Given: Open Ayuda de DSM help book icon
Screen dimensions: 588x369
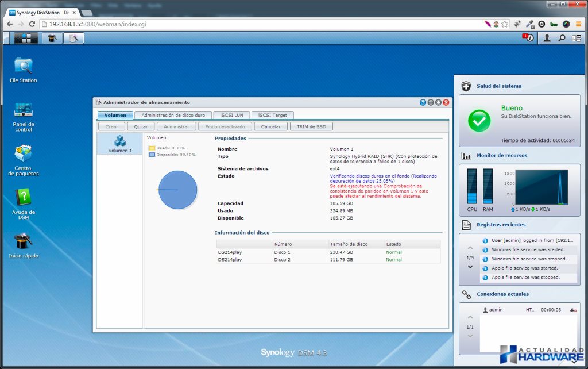Looking at the screenshot, I should (24, 198).
